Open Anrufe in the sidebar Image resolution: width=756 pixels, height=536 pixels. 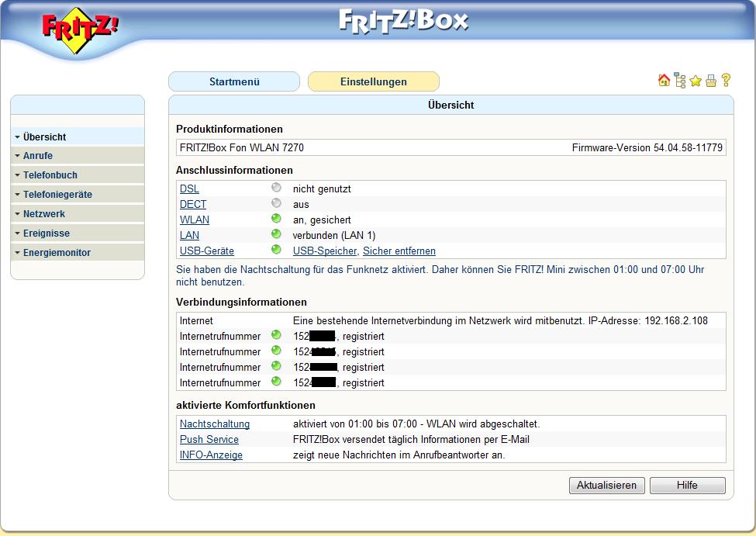[x=78, y=156]
